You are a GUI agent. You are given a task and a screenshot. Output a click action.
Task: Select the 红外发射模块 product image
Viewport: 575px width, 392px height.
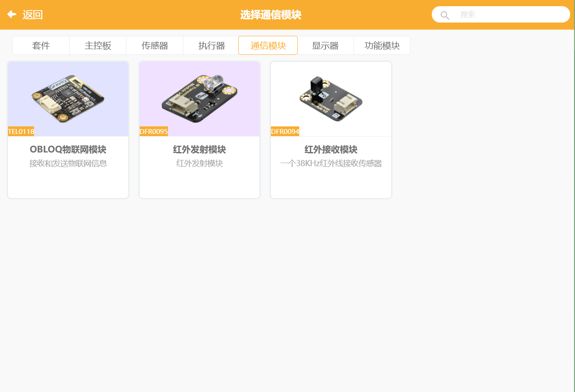click(x=199, y=98)
